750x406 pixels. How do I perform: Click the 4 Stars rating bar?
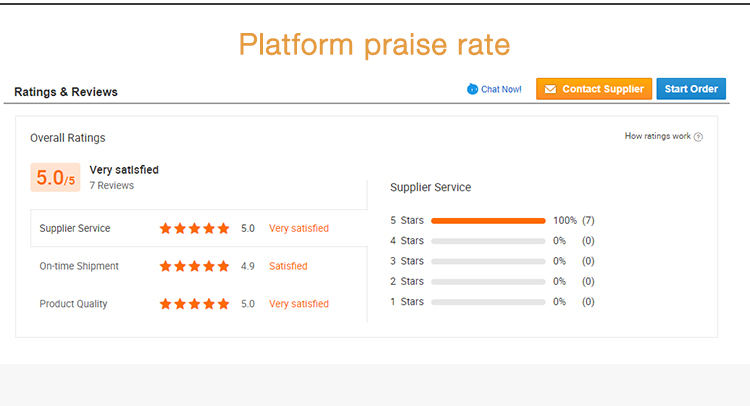coord(488,241)
